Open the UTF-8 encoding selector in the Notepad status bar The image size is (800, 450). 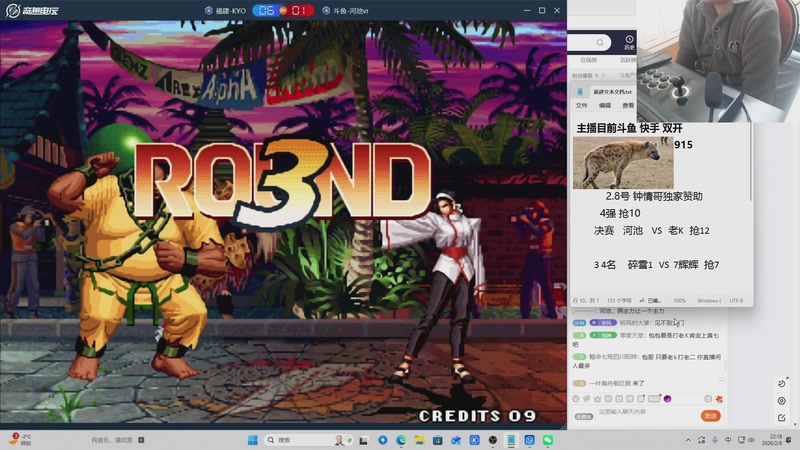(736, 301)
